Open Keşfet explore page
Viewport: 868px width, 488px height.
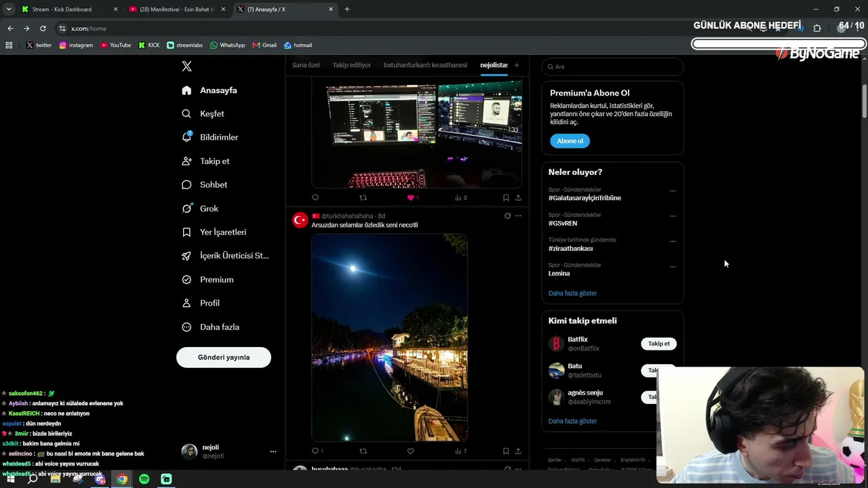pos(203,114)
